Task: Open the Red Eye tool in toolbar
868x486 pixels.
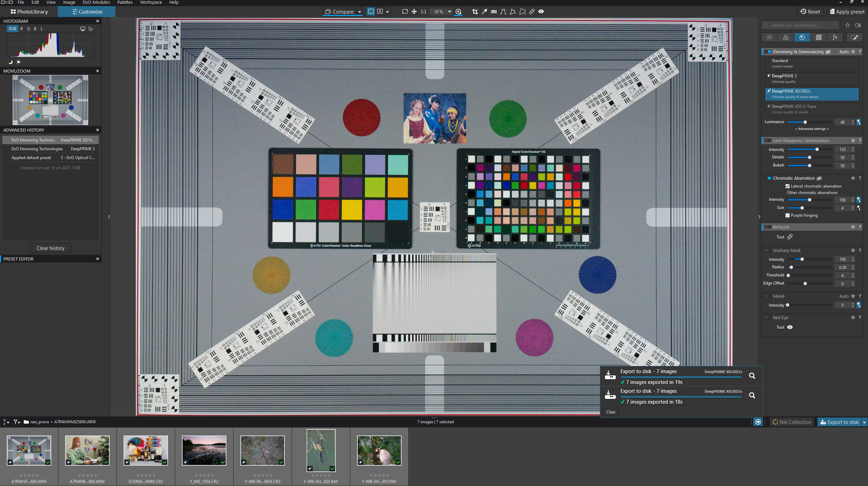Action: pyautogui.click(x=541, y=12)
